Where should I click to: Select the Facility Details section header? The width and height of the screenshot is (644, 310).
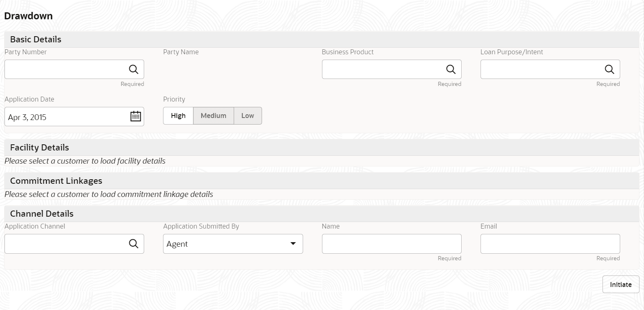[x=322, y=148]
